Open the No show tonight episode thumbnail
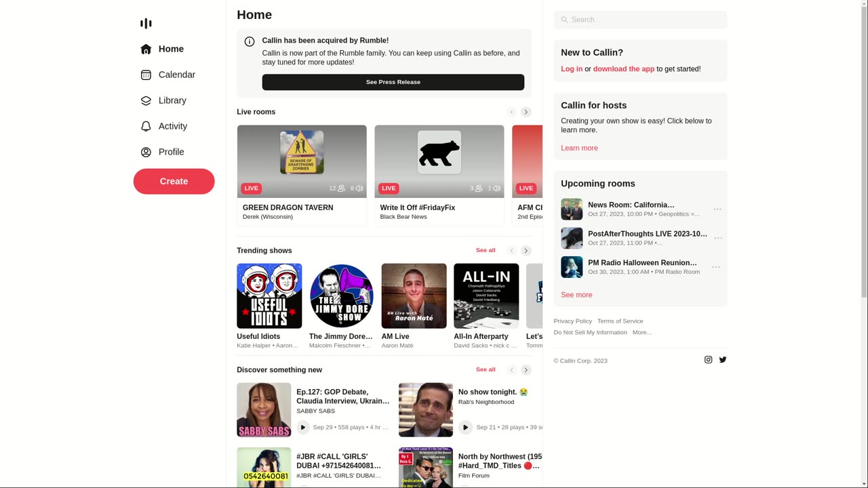The width and height of the screenshot is (868, 488). coord(426,410)
